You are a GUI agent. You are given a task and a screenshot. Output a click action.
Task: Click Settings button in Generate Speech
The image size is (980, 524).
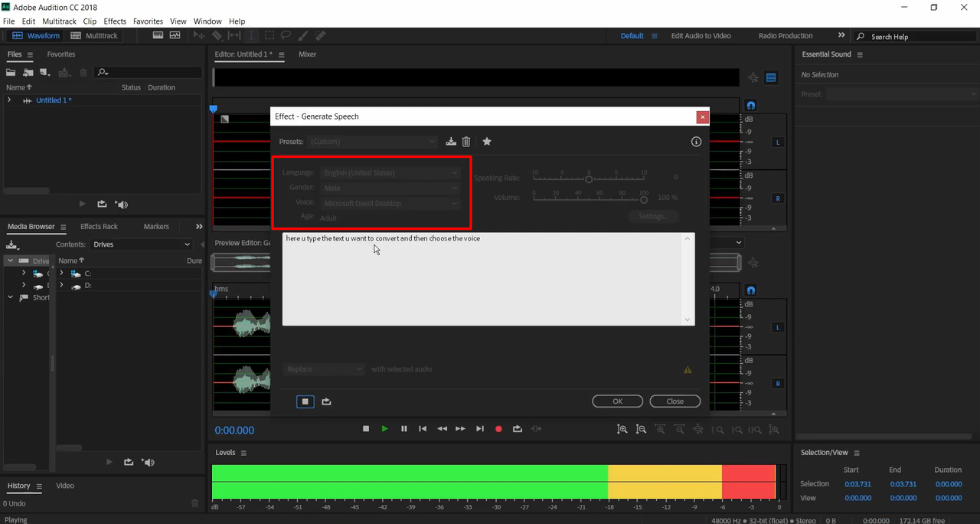click(x=653, y=217)
